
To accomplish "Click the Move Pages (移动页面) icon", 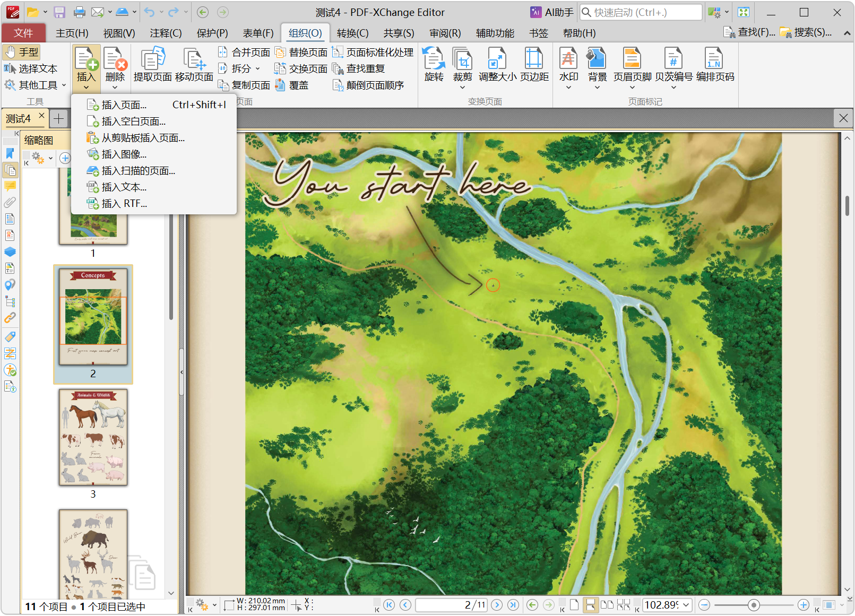I will [194, 65].
